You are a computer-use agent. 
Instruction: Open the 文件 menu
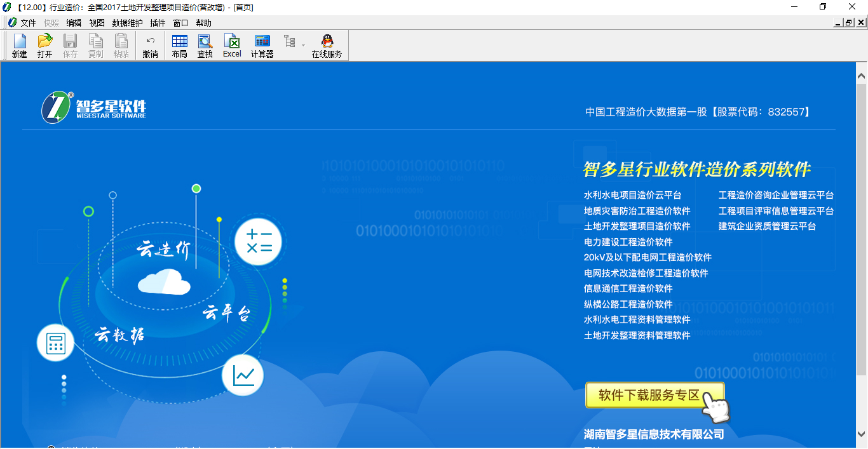coord(29,23)
